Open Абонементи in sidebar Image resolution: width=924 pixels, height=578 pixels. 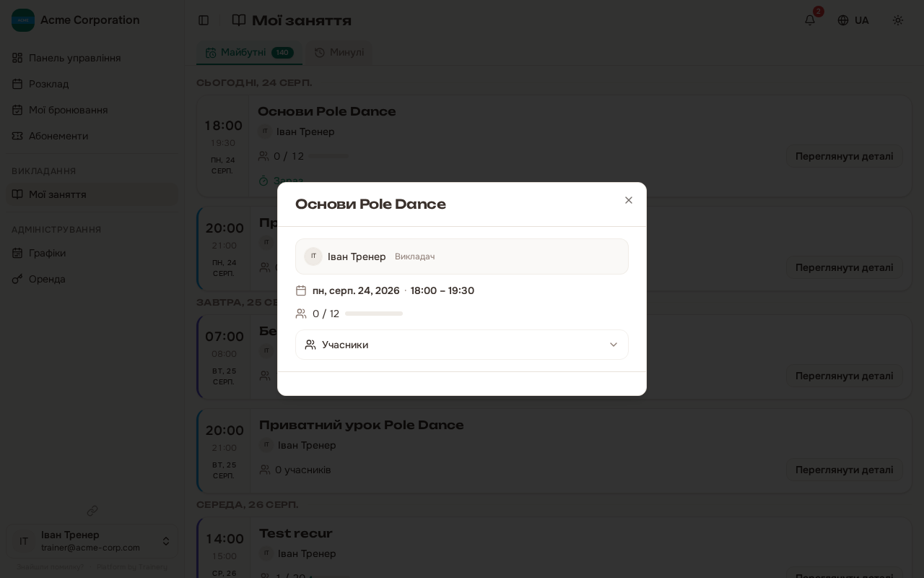(x=92, y=136)
